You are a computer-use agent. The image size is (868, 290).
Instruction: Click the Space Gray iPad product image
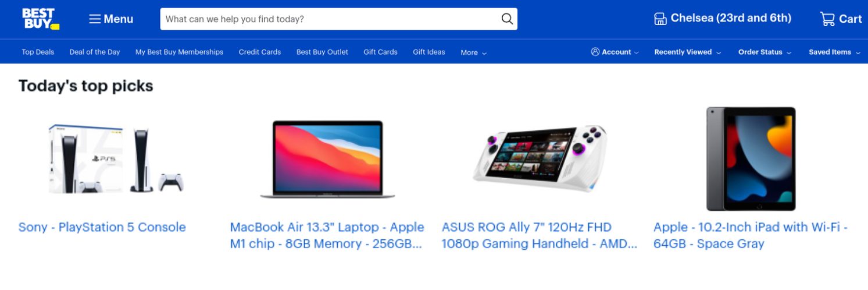(751, 158)
